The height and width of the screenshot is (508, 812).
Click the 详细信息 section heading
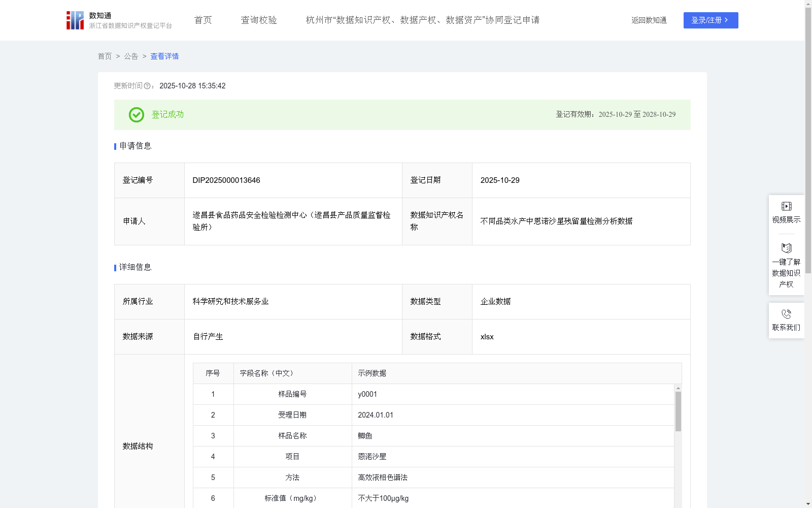coord(136,267)
